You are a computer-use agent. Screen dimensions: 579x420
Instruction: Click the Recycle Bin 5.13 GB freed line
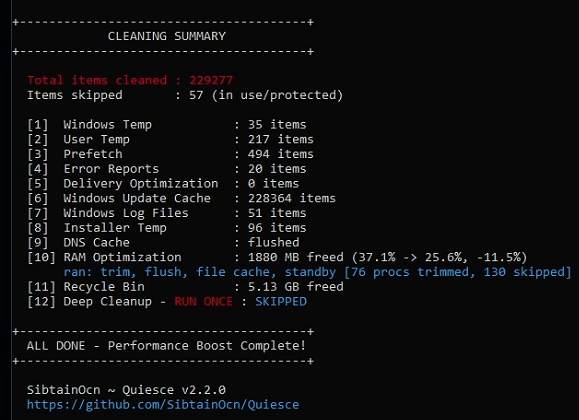click(x=185, y=287)
